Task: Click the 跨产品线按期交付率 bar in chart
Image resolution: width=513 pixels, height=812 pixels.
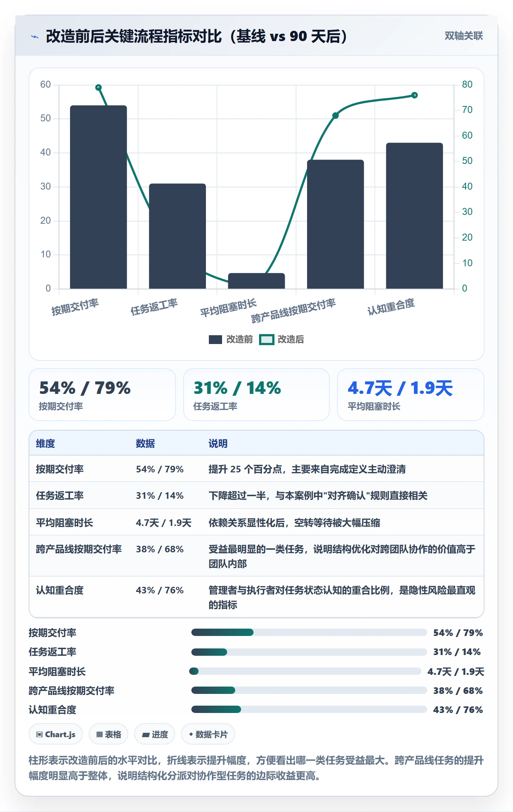Action: pos(335,224)
